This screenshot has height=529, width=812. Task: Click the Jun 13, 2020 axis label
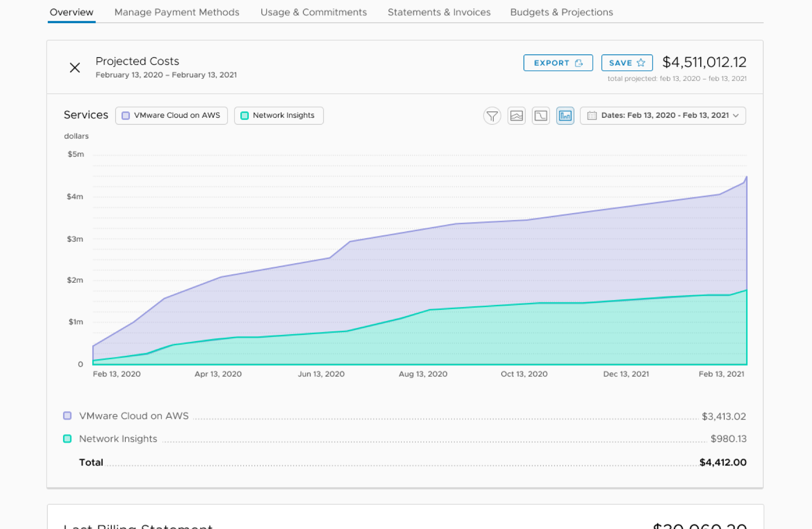[x=321, y=374]
